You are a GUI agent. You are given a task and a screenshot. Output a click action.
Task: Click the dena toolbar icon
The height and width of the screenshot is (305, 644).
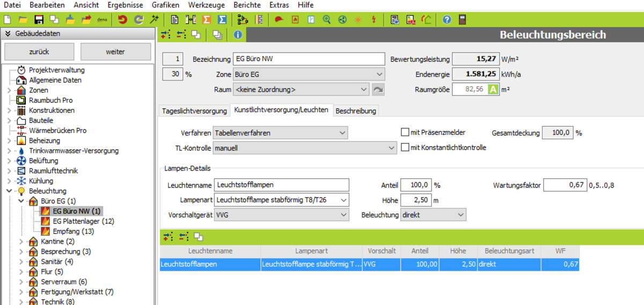pyautogui.click(x=102, y=20)
